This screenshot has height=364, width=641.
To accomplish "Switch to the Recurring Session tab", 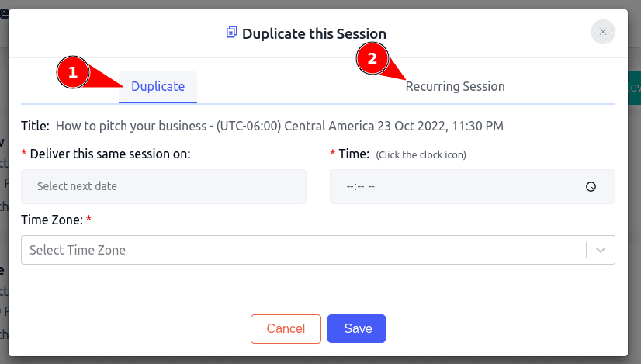I will coord(455,86).
